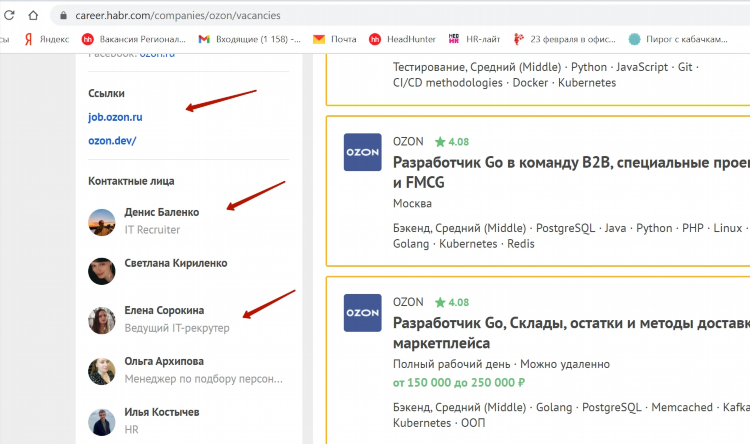
Task: Click OZON company name on B2B vacancy
Action: tap(408, 142)
